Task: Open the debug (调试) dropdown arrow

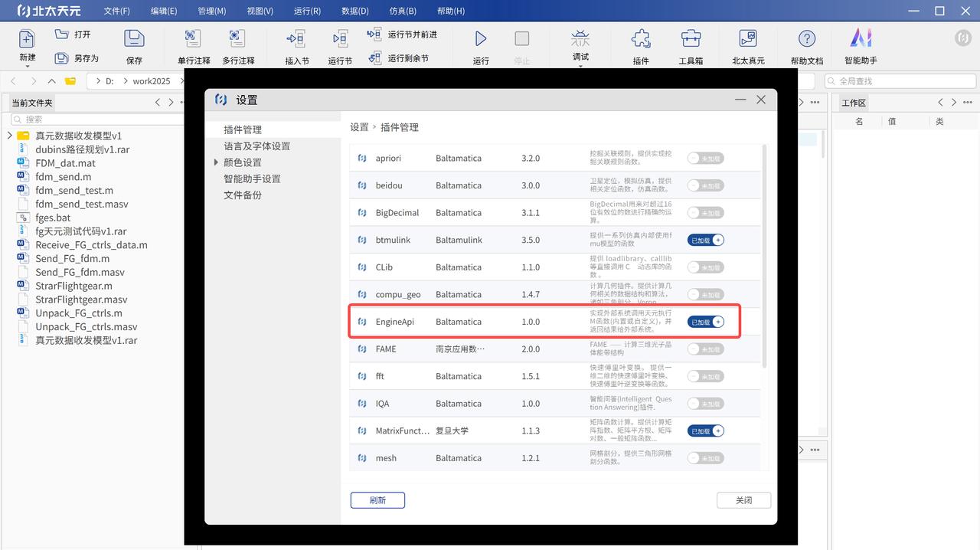Action: 580,66
